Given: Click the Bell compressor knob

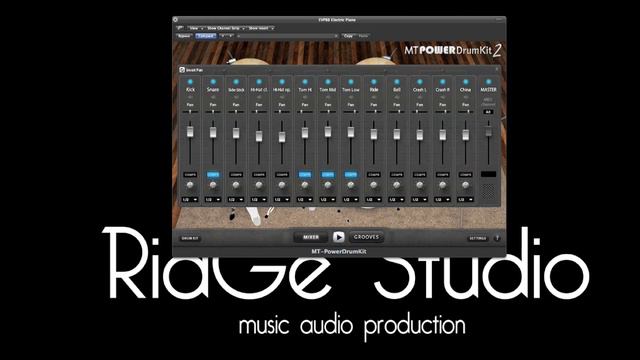Looking at the screenshot, I should [397, 185].
